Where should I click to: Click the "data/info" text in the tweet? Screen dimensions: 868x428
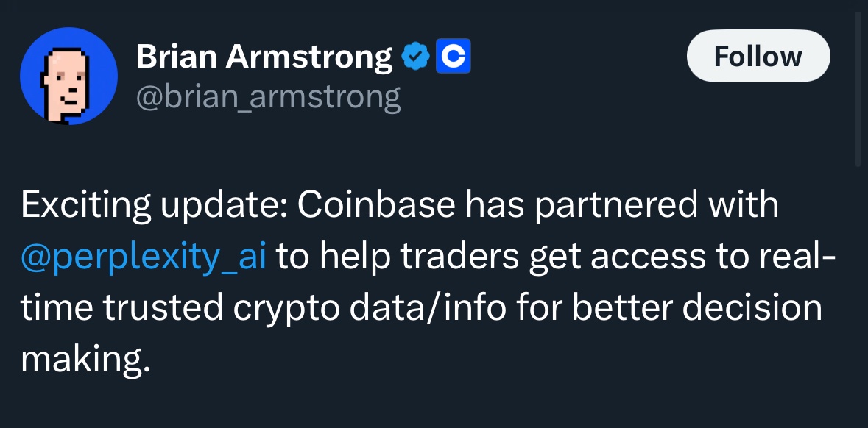pos(427,309)
